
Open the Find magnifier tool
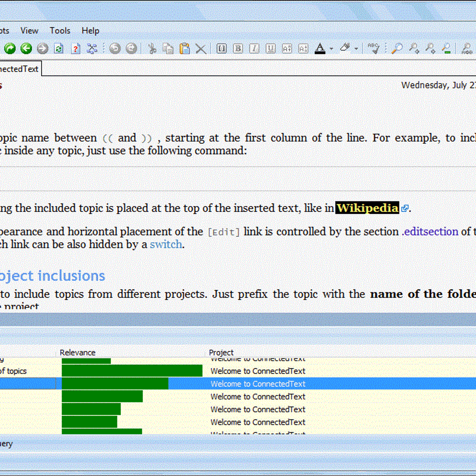tap(397, 48)
